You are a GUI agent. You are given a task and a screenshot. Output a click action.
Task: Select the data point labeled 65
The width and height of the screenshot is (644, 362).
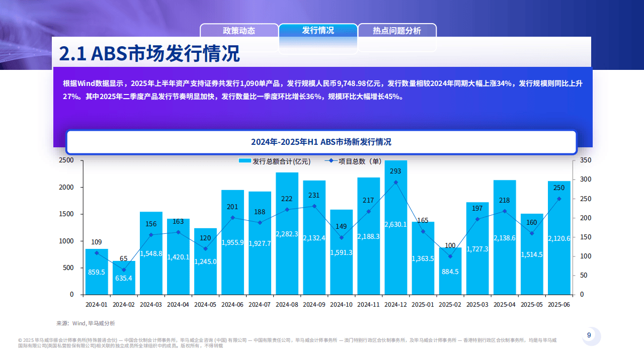[x=123, y=270]
